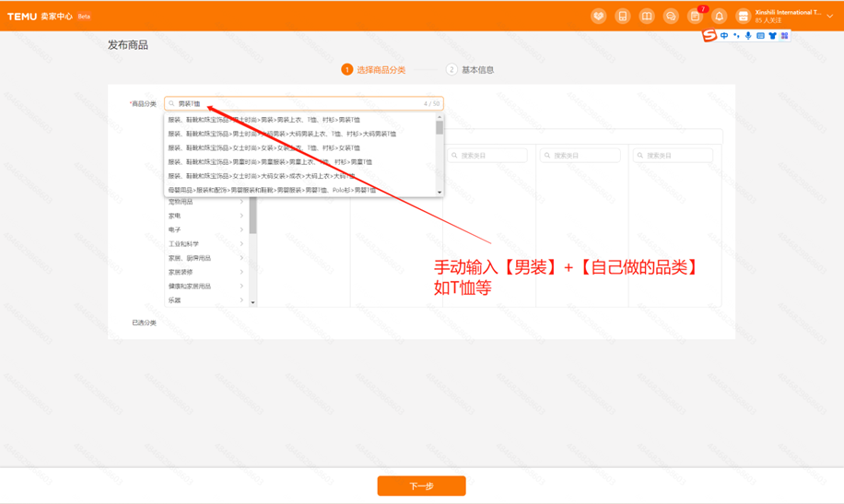This screenshot has height=504, width=844.
Task: Expand the 乐器 row chevron
Action: 241,300
